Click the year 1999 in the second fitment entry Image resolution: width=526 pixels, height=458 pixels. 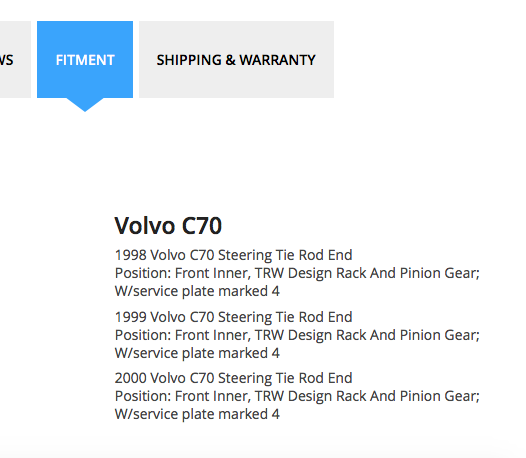pos(131,317)
